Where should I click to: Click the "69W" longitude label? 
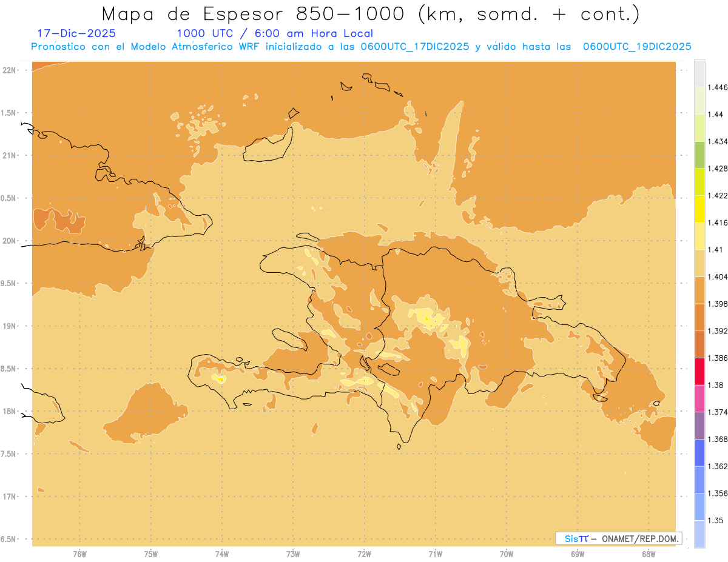[x=578, y=554]
